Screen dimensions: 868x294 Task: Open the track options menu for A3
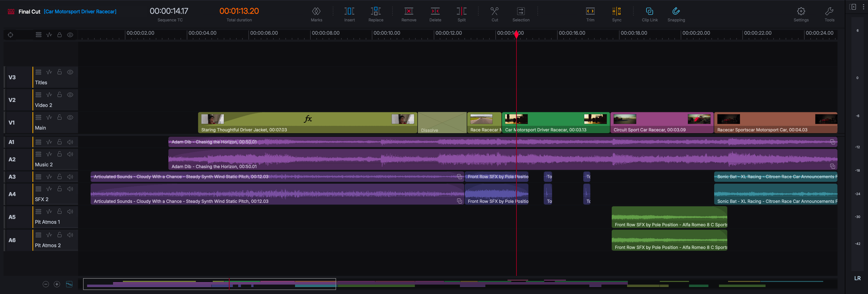tap(39, 176)
